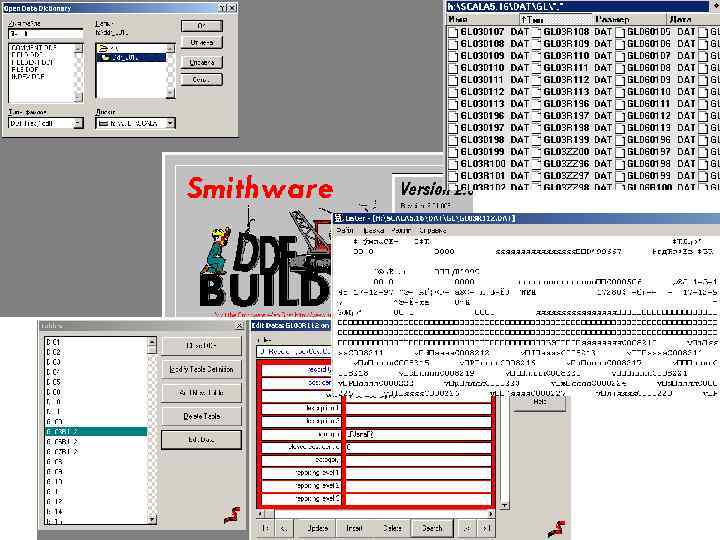The image size is (720, 540).
Task: Click the Сеть... network button in Open Data Dictionary
Action: tap(202, 79)
